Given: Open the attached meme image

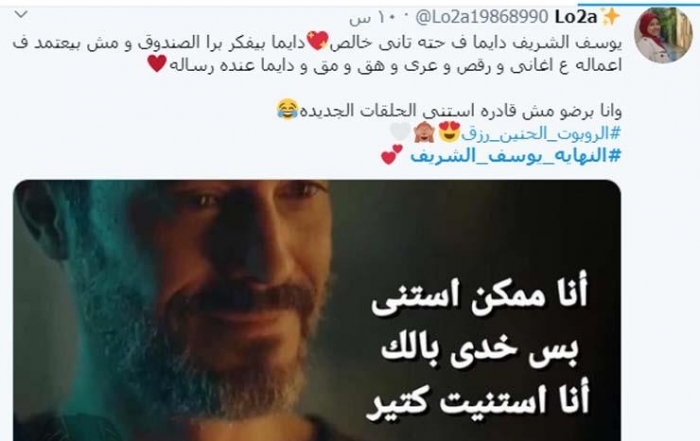Looking at the screenshot, I should point(317,310).
